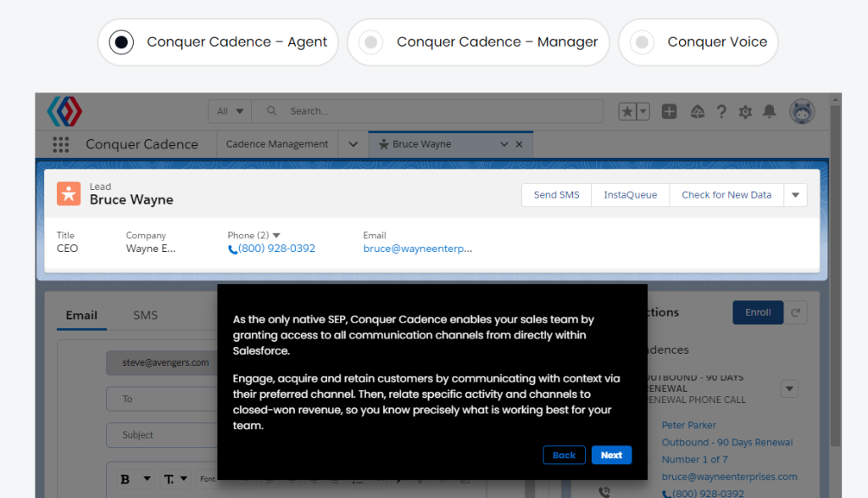
Task: Open the notifications bell icon
Action: (x=770, y=112)
